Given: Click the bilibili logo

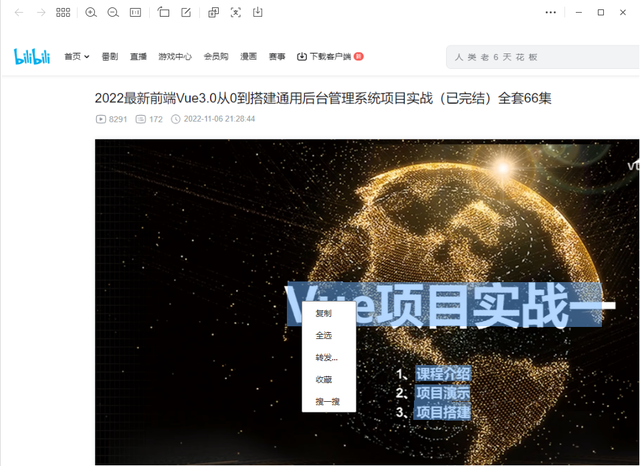Looking at the screenshot, I should coord(32,56).
